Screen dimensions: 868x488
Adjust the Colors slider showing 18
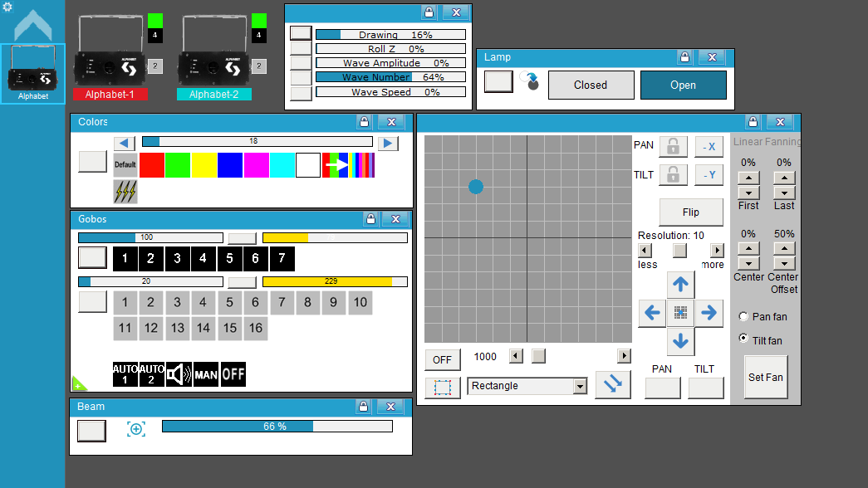(x=257, y=142)
